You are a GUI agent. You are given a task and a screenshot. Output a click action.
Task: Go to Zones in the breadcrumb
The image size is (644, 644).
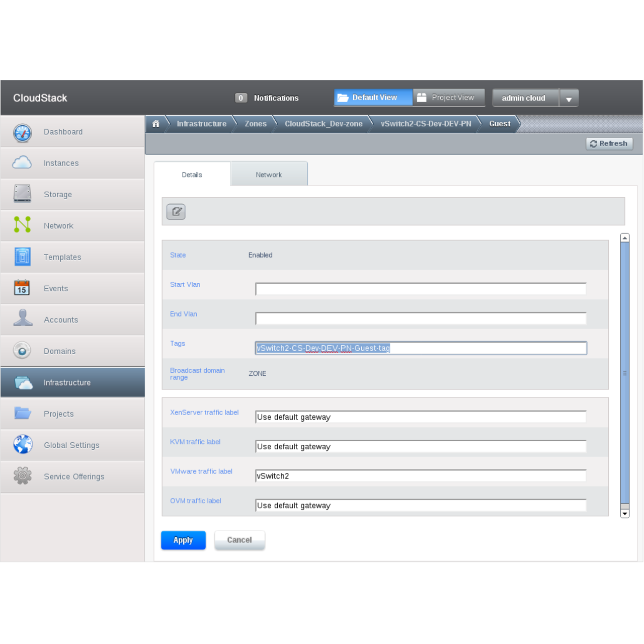[256, 124]
